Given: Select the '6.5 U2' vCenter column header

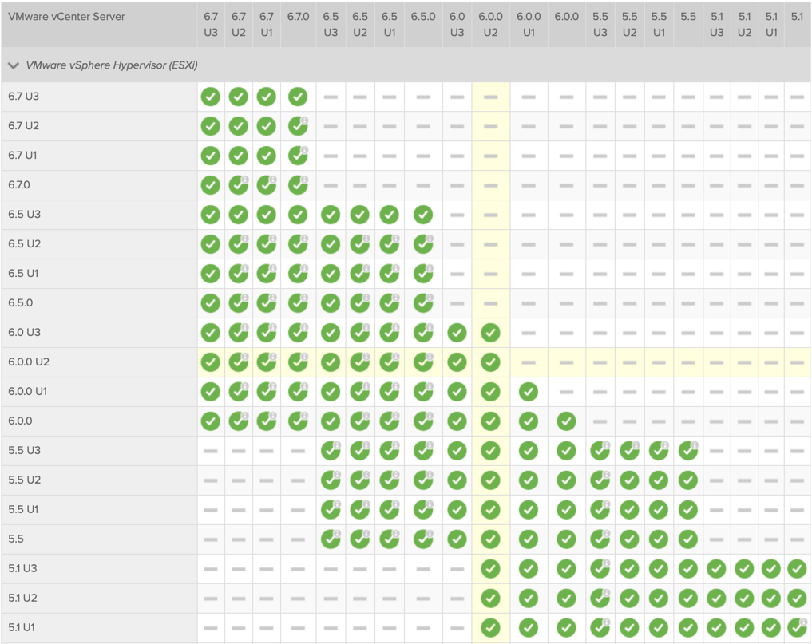Looking at the screenshot, I should (x=360, y=24).
